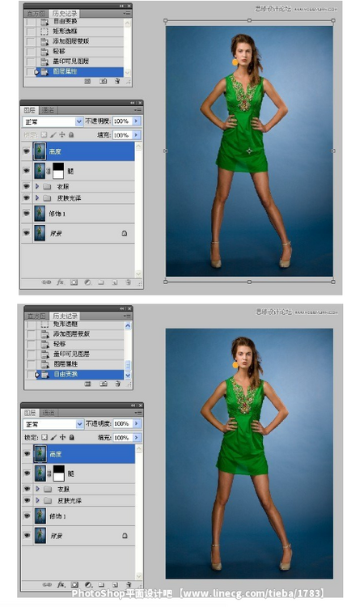Lower screenshot: hide the 背景 layer
Image resolution: width=364 pixels, height=607 pixels.
(27, 536)
